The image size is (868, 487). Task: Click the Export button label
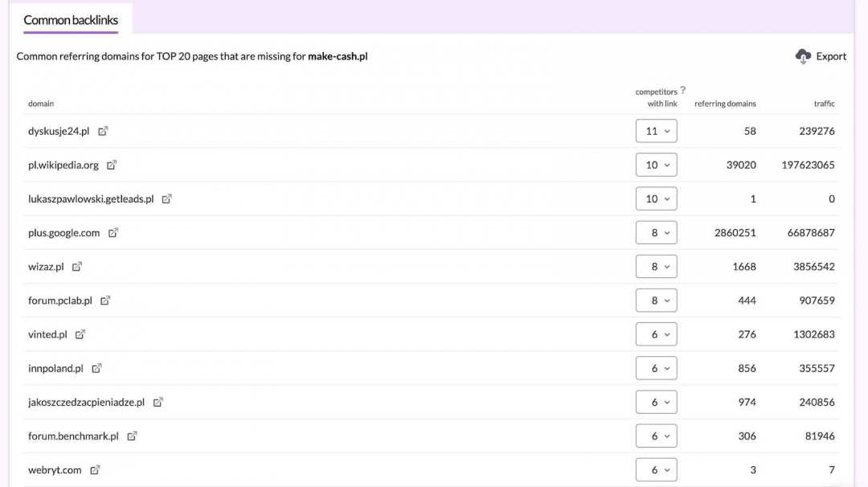[831, 56]
